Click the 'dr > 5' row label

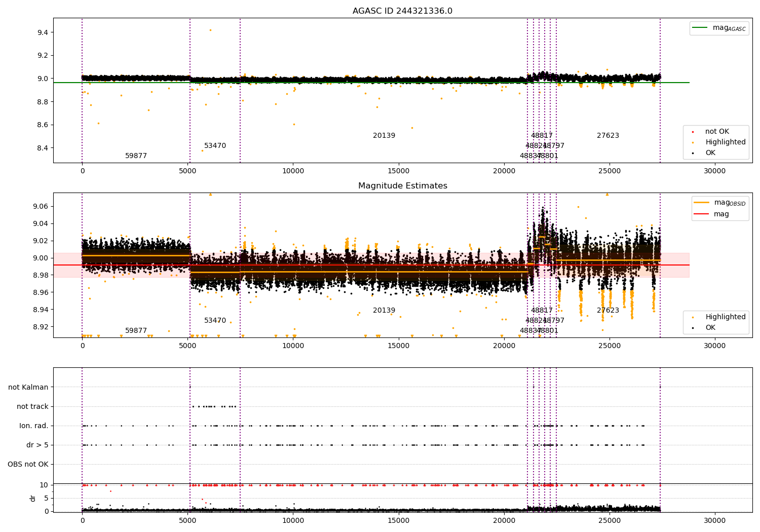(37, 445)
